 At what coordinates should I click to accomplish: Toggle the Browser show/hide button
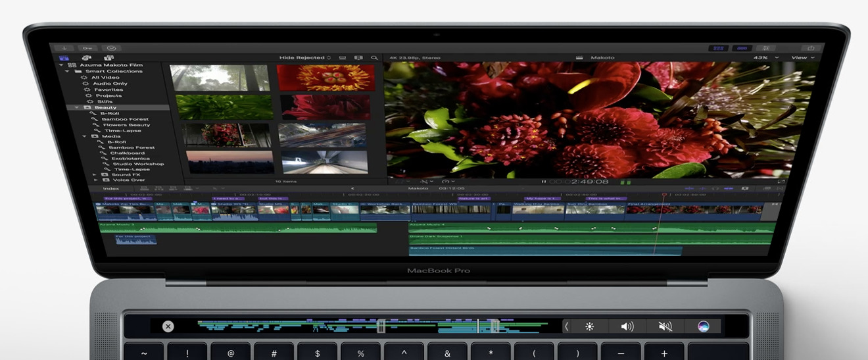click(717, 48)
